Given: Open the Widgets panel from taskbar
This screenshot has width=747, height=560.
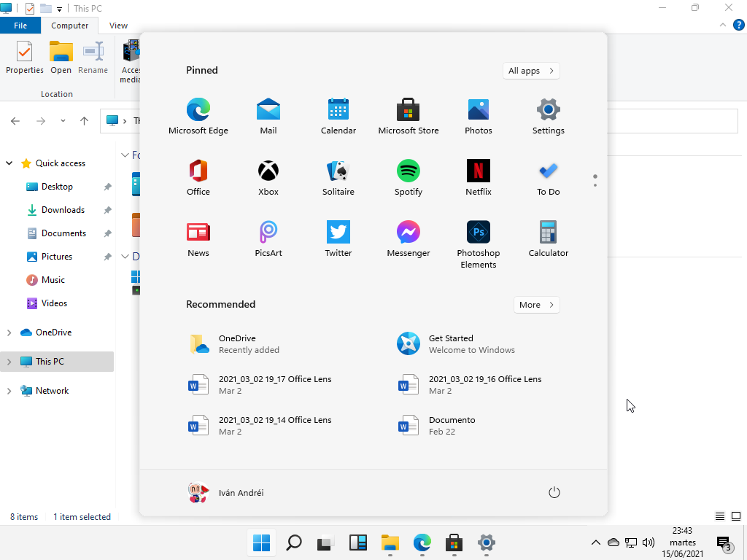Looking at the screenshot, I should point(357,542).
